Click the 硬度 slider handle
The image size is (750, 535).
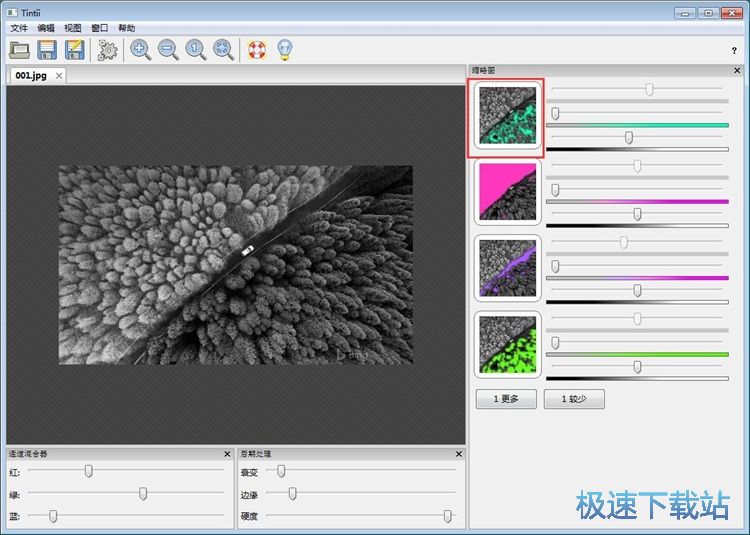click(447, 516)
